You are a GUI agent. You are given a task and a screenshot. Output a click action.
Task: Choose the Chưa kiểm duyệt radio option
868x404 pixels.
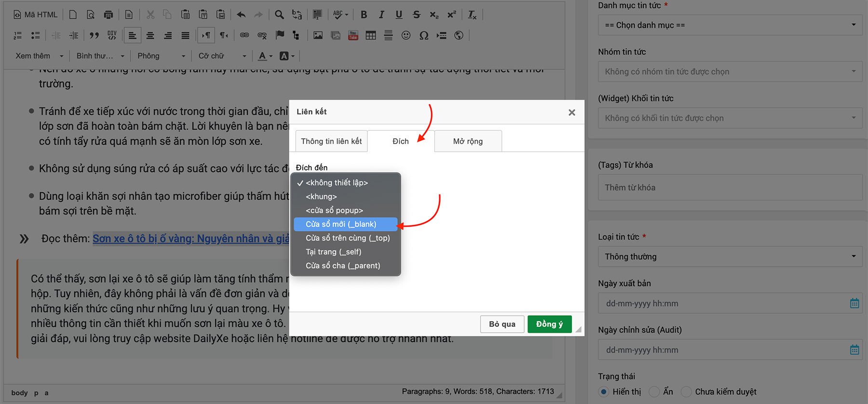pos(686,391)
